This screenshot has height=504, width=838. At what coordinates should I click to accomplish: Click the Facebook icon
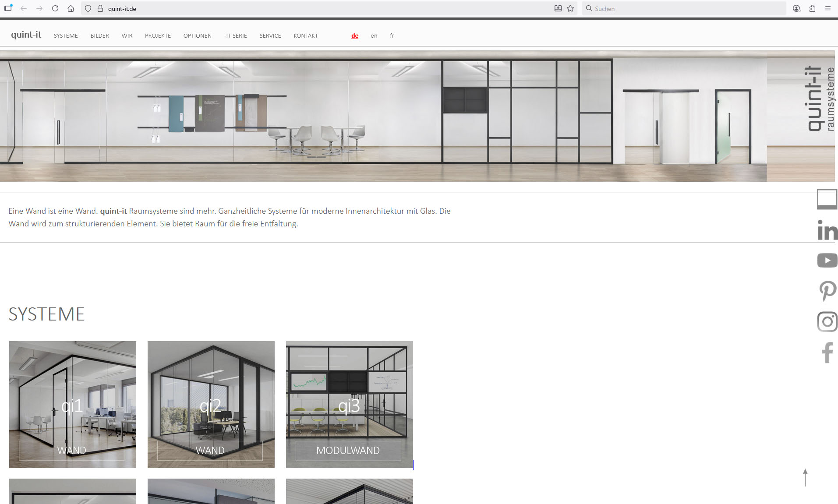827,353
